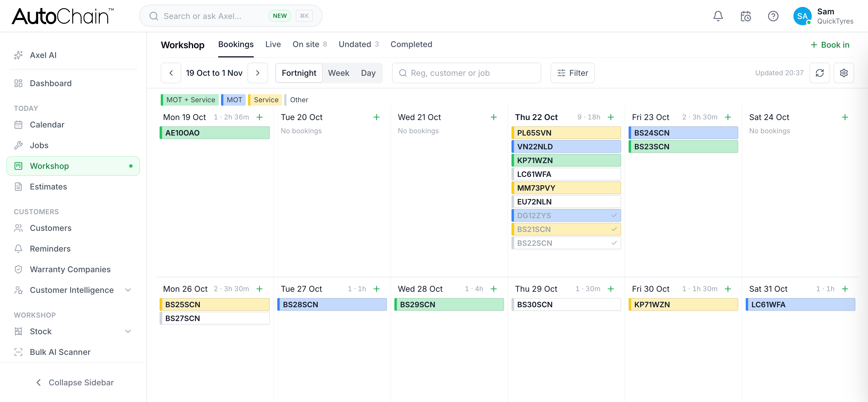Click the refresh bookings icon
868x402 pixels.
coord(819,73)
